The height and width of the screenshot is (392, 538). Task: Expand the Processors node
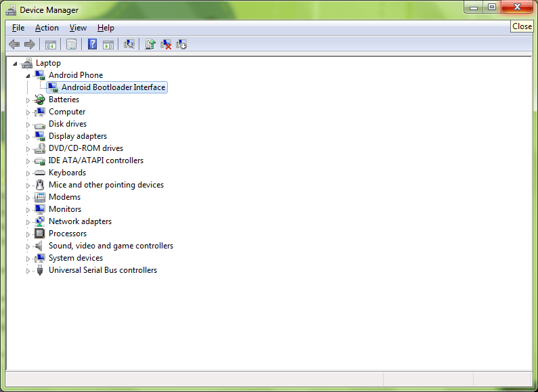click(x=28, y=234)
